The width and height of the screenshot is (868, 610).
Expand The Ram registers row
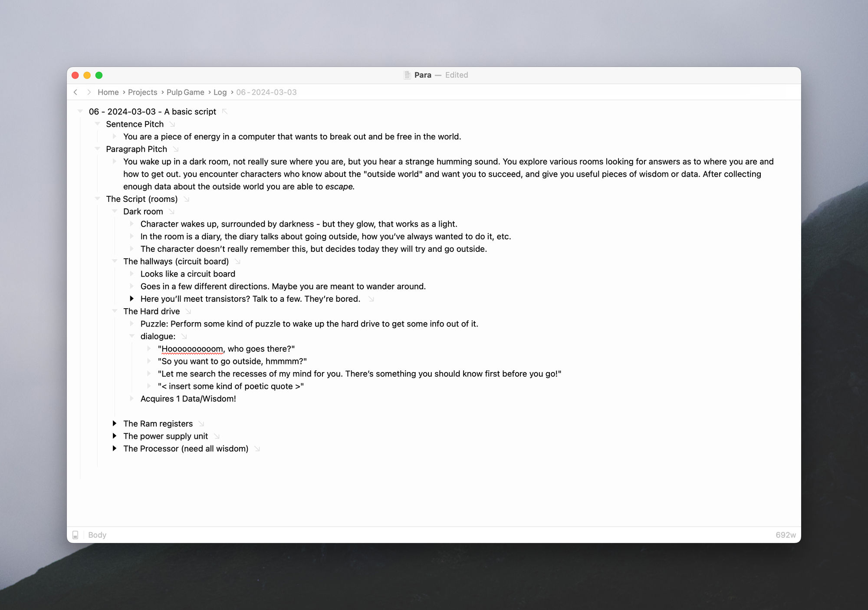(x=115, y=423)
